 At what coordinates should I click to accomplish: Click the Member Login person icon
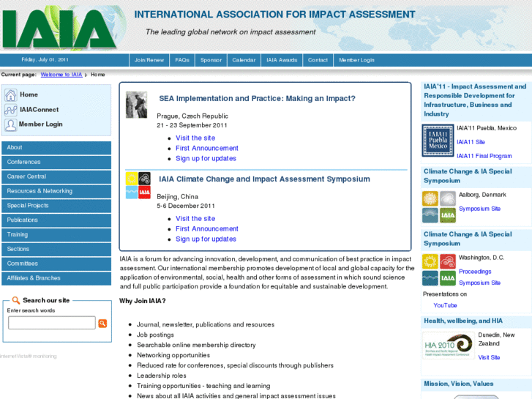[10, 124]
